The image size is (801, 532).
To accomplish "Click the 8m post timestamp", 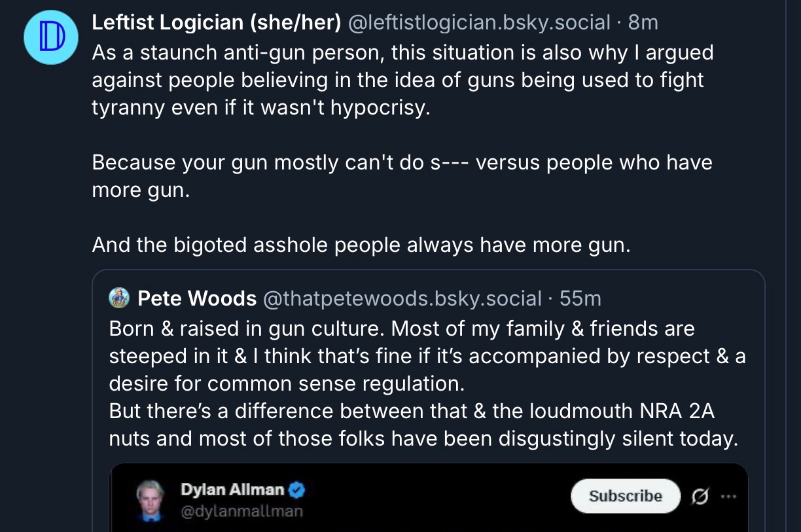I will point(643,23).
